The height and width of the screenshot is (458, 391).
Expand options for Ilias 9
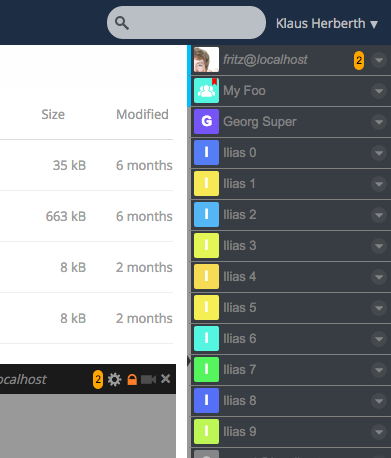point(379,432)
